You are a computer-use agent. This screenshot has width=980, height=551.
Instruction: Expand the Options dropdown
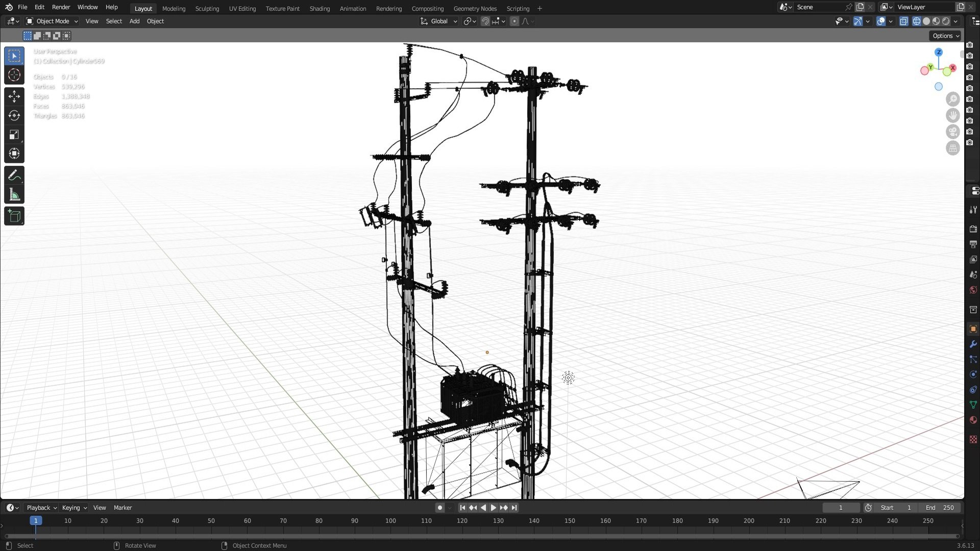945,36
